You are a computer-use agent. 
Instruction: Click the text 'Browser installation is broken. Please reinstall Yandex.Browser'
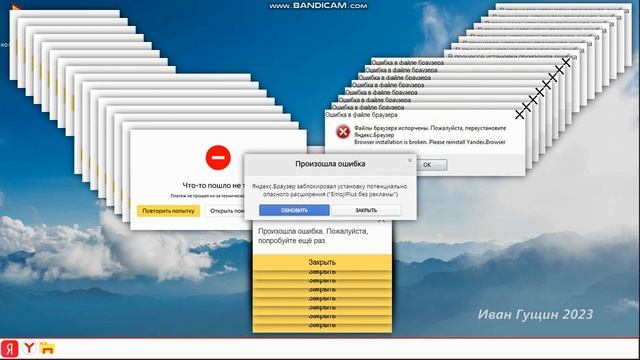(430, 142)
